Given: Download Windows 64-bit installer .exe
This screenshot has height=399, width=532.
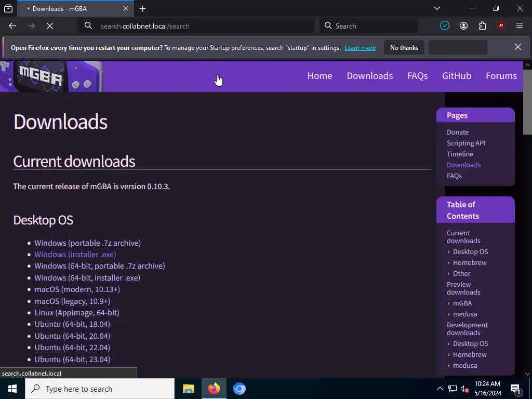Looking at the screenshot, I should [87, 278].
